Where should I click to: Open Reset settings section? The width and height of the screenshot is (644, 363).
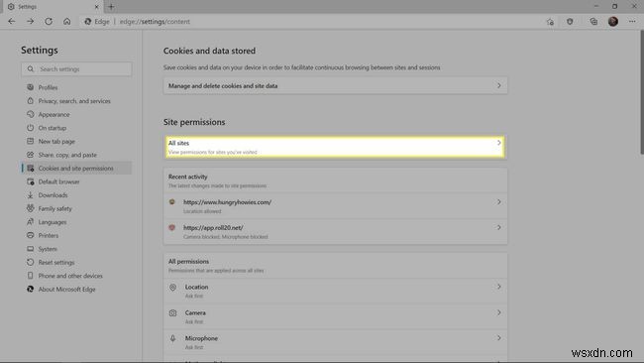(56, 262)
